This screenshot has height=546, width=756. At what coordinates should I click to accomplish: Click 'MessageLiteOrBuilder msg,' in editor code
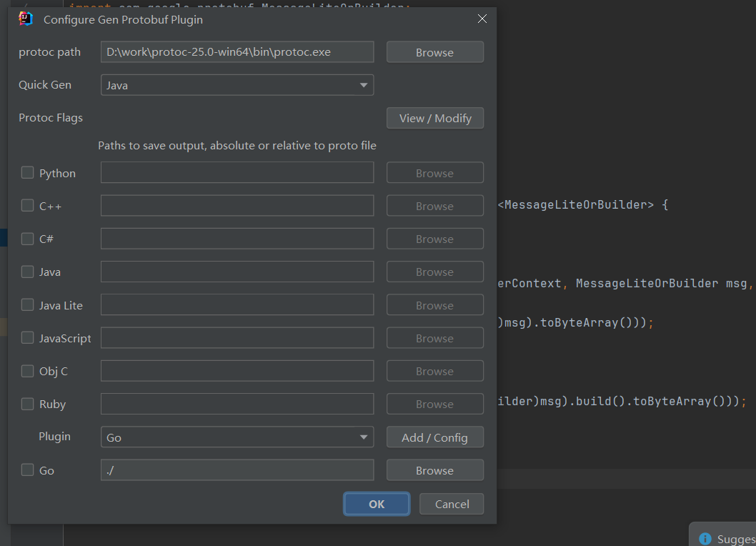(665, 283)
